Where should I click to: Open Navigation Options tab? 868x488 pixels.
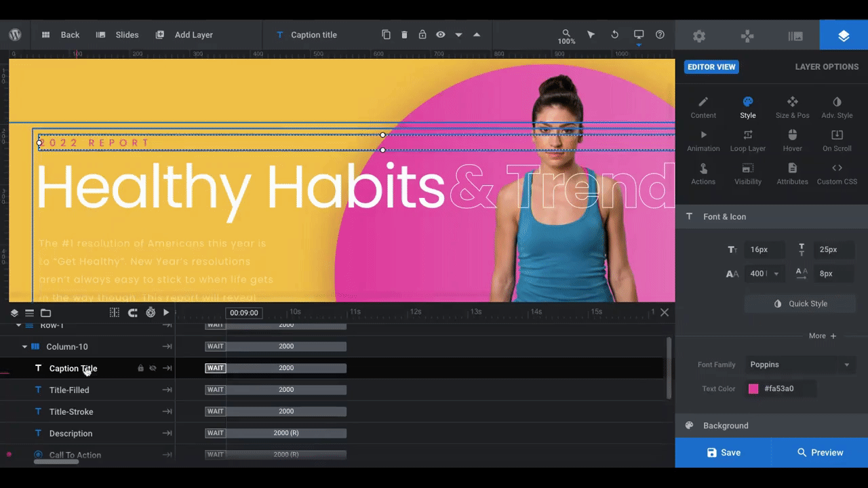click(747, 36)
